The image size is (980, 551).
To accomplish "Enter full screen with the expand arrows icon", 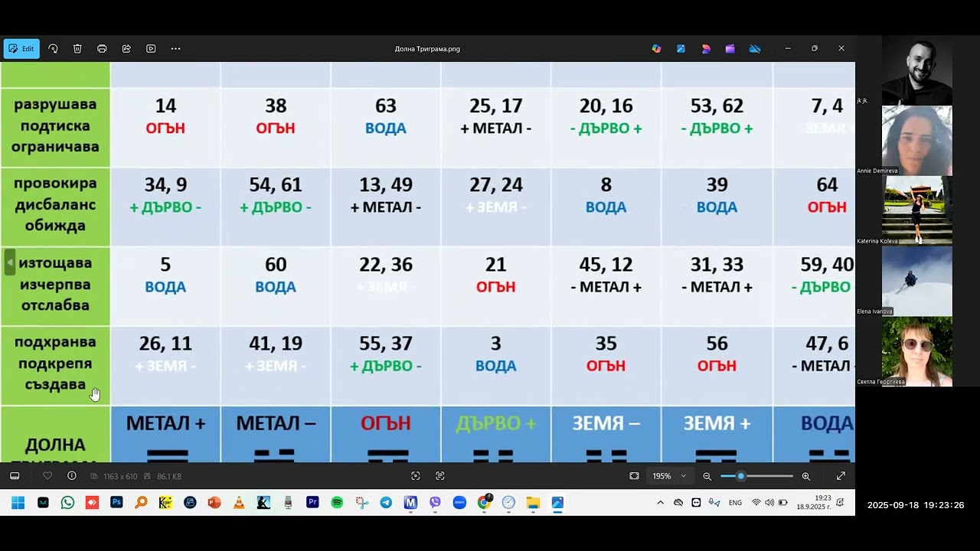I will point(841,476).
